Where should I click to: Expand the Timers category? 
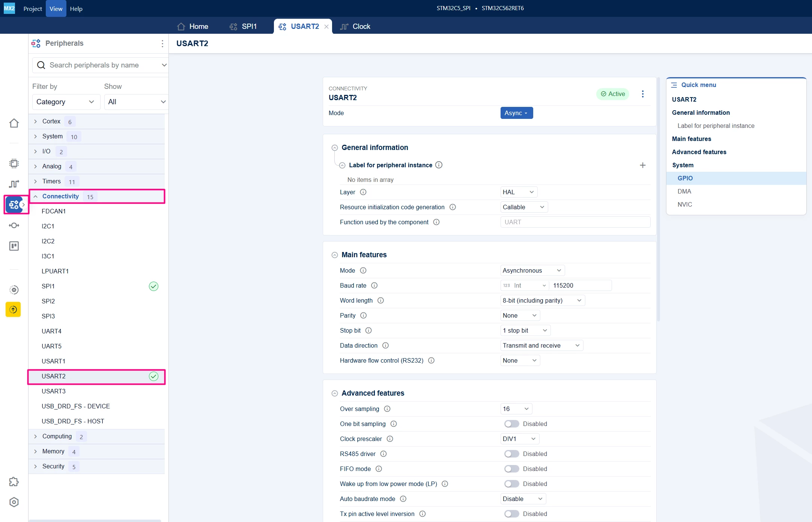click(x=97, y=181)
